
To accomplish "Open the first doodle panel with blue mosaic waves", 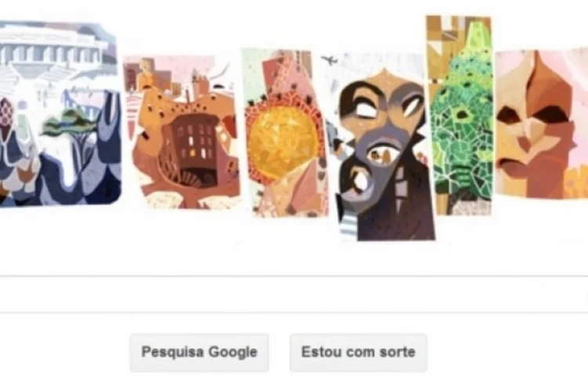I will coord(60,113).
